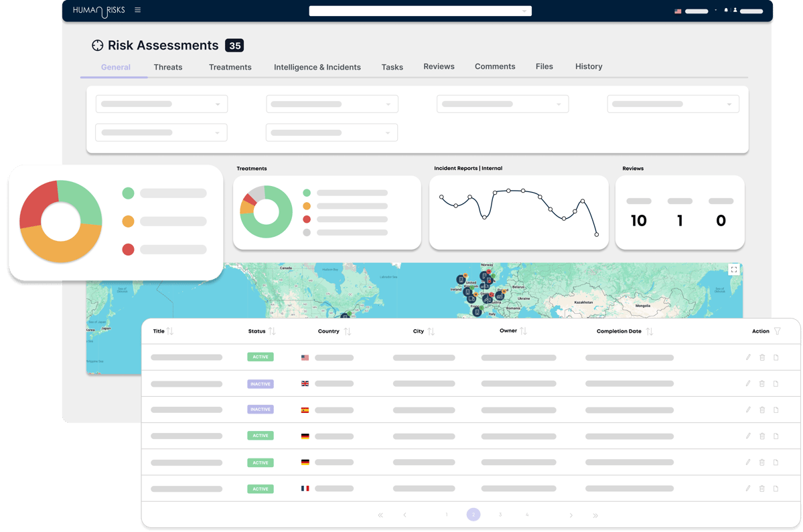Click the Reviews count showing 0
The image size is (803, 532).
point(721,220)
